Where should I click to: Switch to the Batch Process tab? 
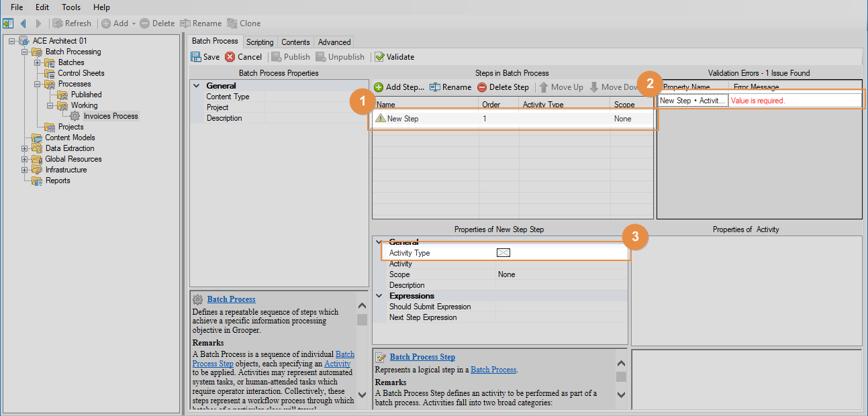pyautogui.click(x=215, y=41)
